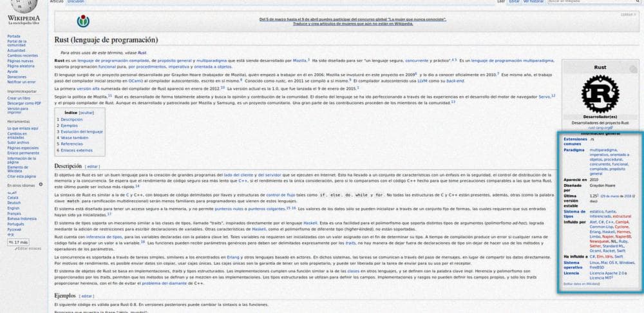Switch to Русский language version
The height and width of the screenshot is (313, 644).
[14, 230]
